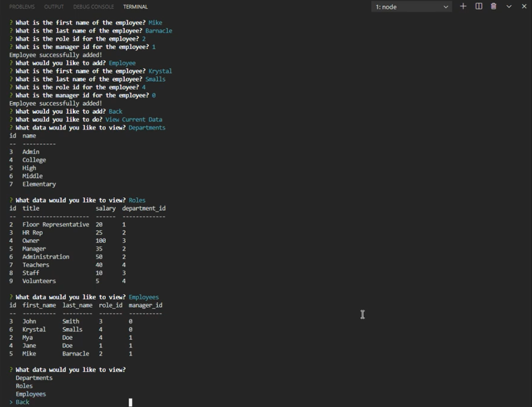Open the '1: node' terminal selector dropdown

(x=412, y=7)
